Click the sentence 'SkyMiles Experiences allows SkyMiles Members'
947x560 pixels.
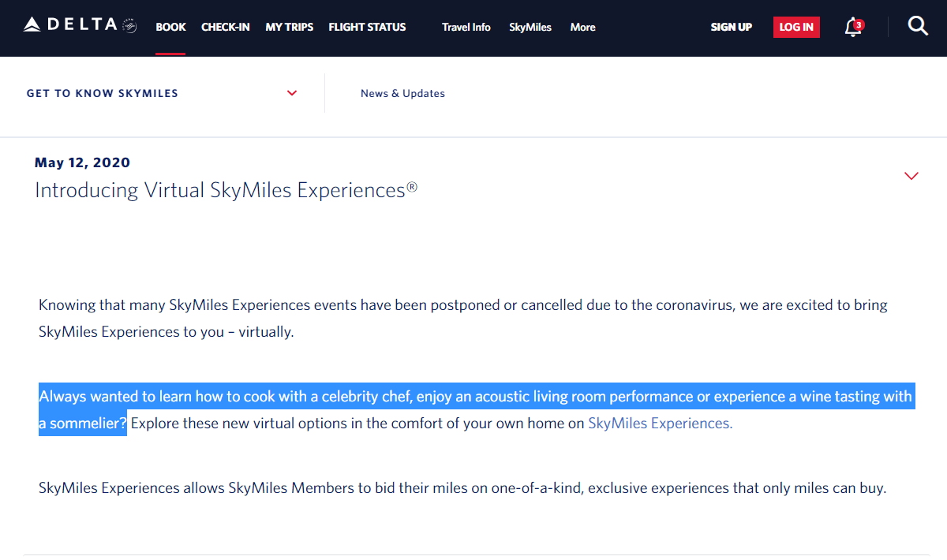462,488
